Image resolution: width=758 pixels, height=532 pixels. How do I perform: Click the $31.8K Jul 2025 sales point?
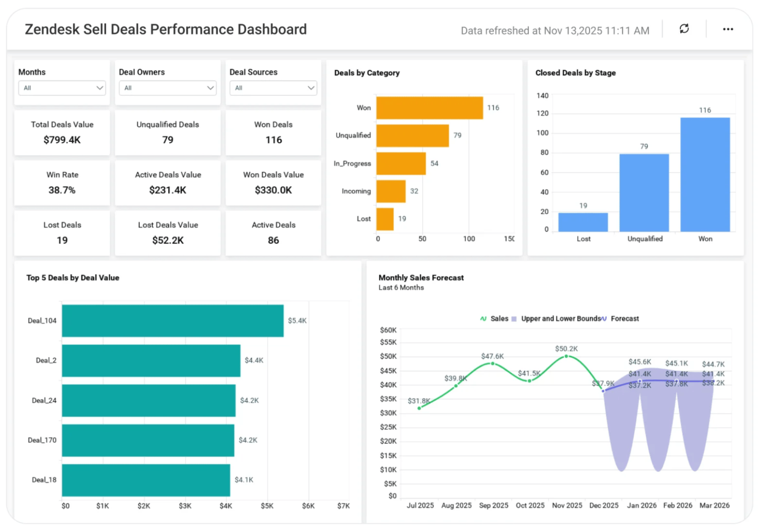click(419, 408)
